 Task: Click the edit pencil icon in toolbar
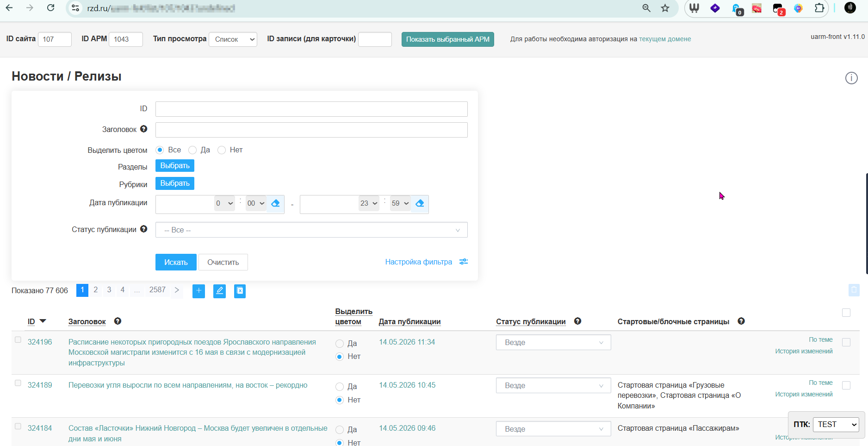tap(219, 291)
